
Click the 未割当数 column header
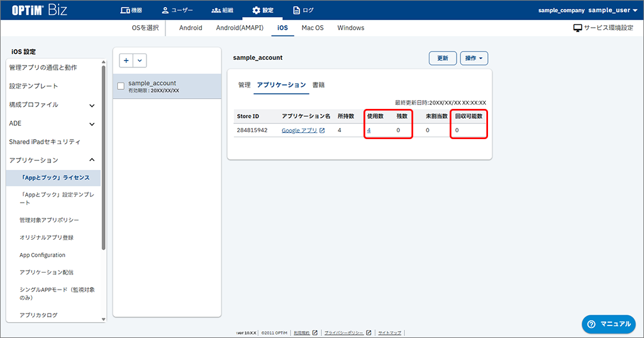[x=436, y=116]
